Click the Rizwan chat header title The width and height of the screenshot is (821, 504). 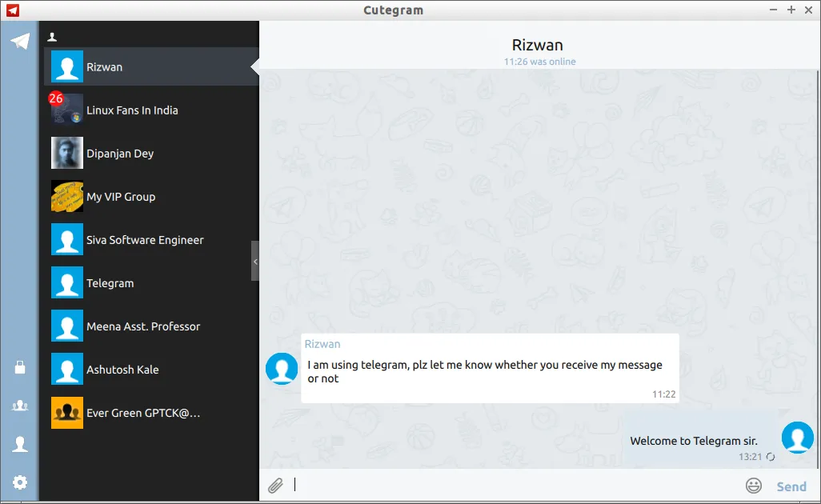tap(539, 46)
